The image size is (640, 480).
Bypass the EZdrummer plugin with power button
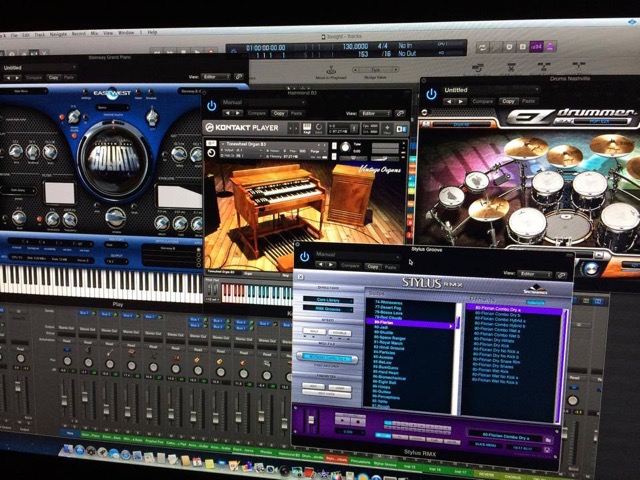[x=431, y=94]
